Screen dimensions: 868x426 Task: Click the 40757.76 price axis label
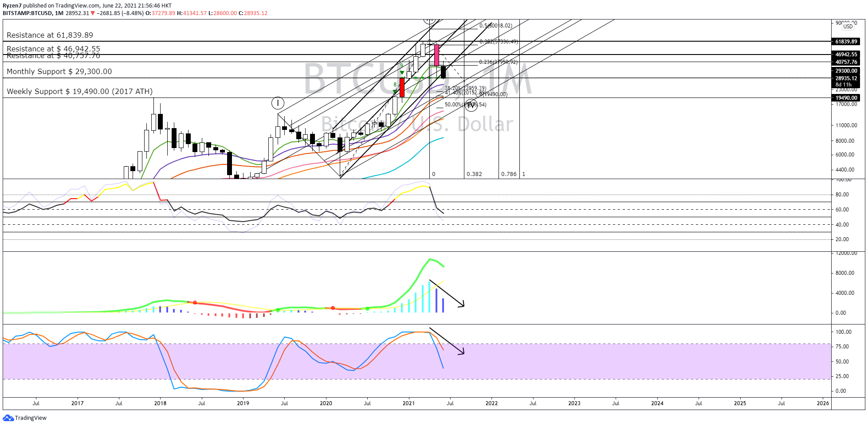[x=846, y=62]
